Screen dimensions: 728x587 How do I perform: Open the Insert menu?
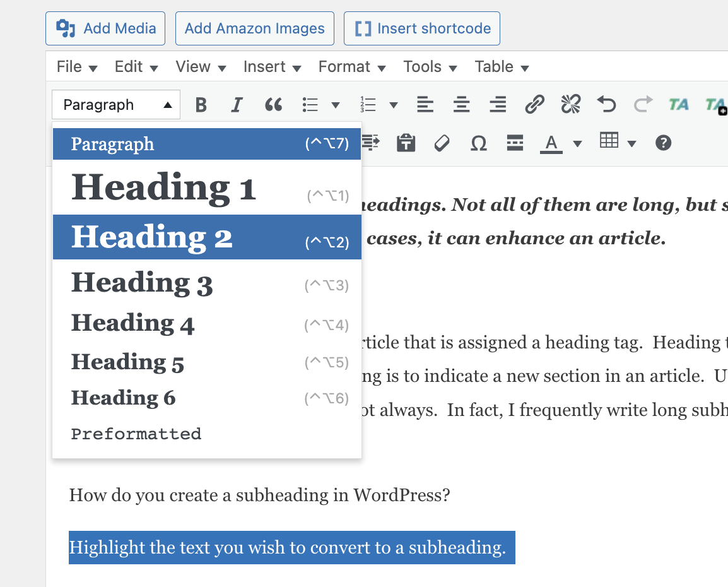[272, 67]
